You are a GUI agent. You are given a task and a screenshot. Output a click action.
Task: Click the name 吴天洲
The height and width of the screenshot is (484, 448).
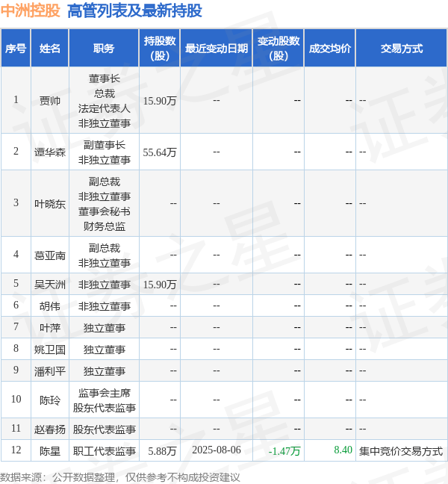tap(50, 285)
